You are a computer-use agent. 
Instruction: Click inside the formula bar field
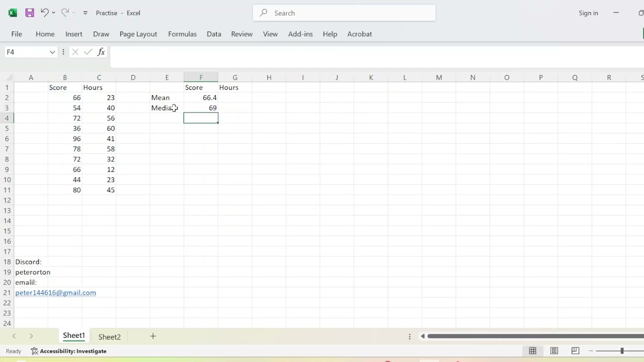[x=376, y=56]
